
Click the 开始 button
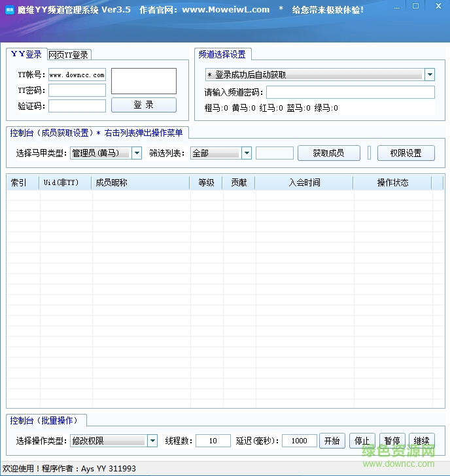tap(332, 441)
